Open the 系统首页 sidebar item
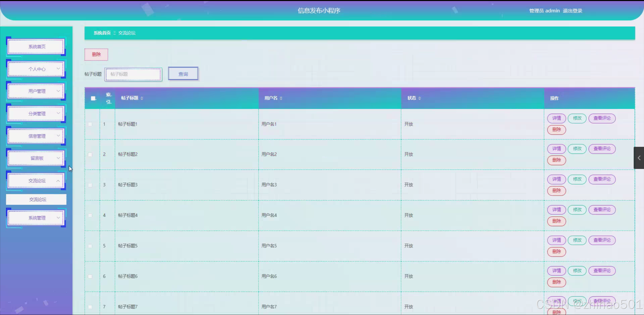Viewport: 644px width, 315px height. coord(36,47)
